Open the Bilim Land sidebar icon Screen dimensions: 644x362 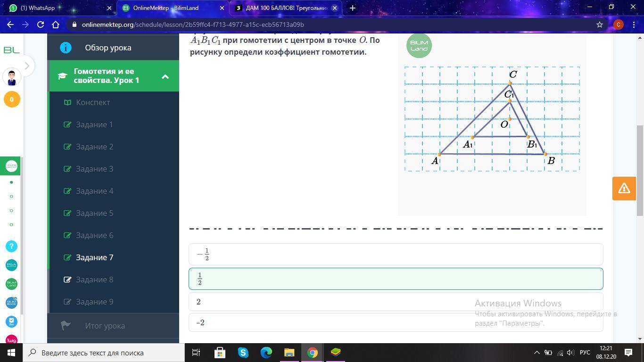coord(11,284)
